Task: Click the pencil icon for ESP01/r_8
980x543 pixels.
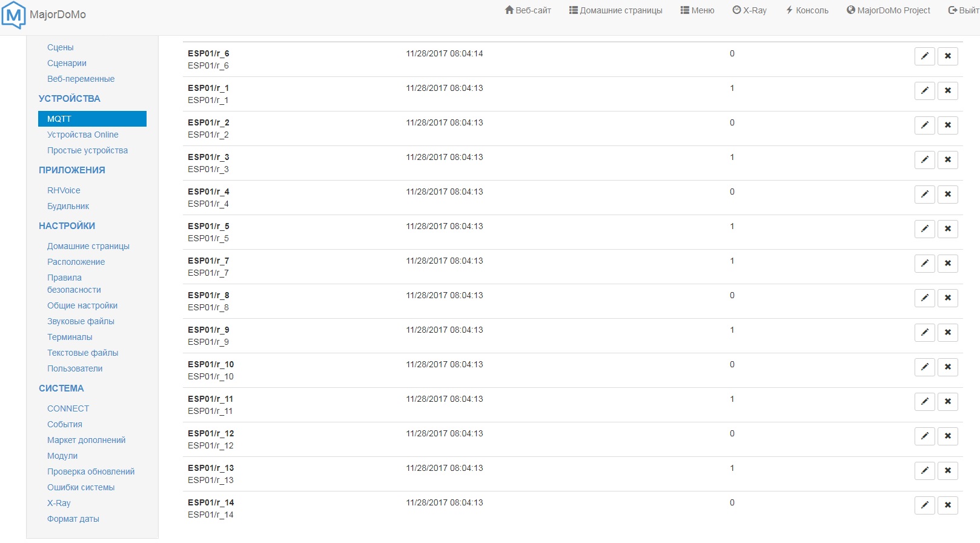Action: click(x=924, y=298)
